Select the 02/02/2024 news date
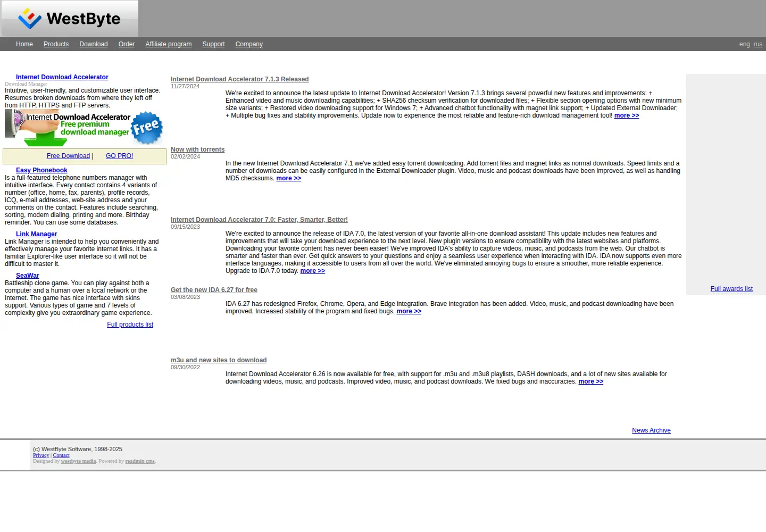 (185, 156)
